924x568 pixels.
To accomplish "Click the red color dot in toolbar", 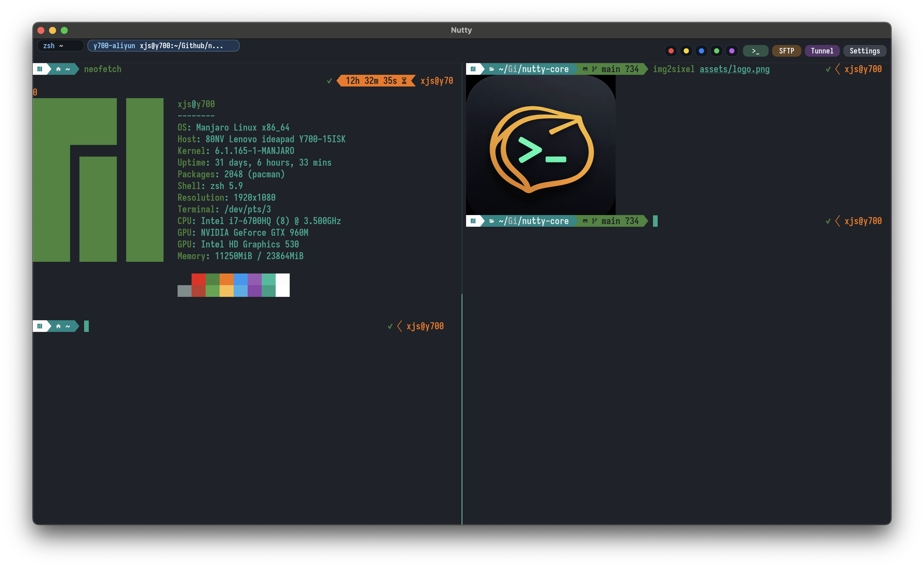I will [x=671, y=51].
